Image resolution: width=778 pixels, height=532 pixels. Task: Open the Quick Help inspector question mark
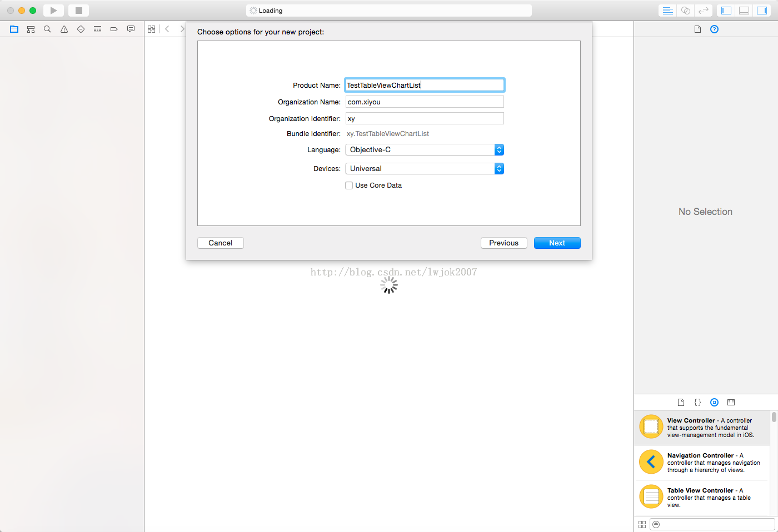[714, 29]
